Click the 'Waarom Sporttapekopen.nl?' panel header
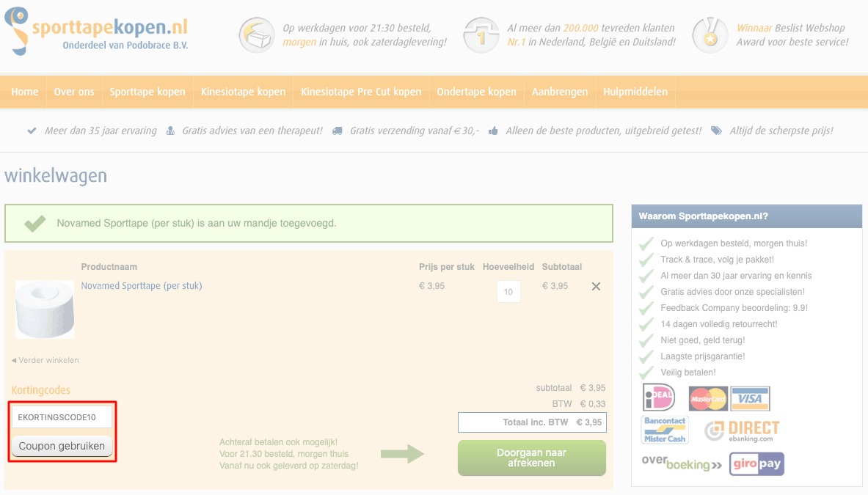This screenshot has height=495, width=868. (x=747, y=216)
